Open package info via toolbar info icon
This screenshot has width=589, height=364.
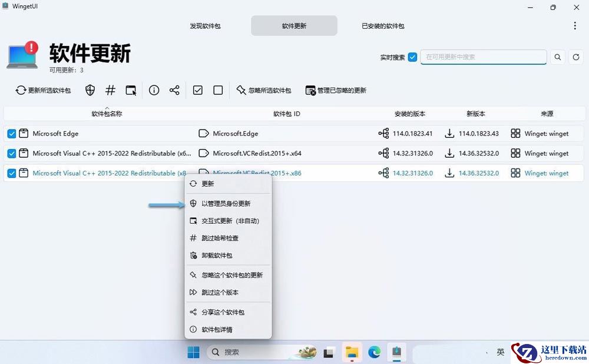click(x=154, y=90)
